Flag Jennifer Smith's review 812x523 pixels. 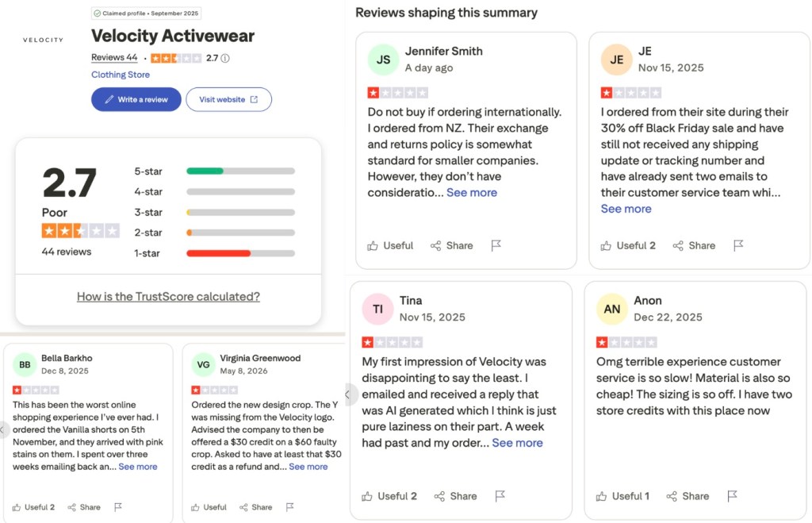pyautogui.click(x=496, y=246)
